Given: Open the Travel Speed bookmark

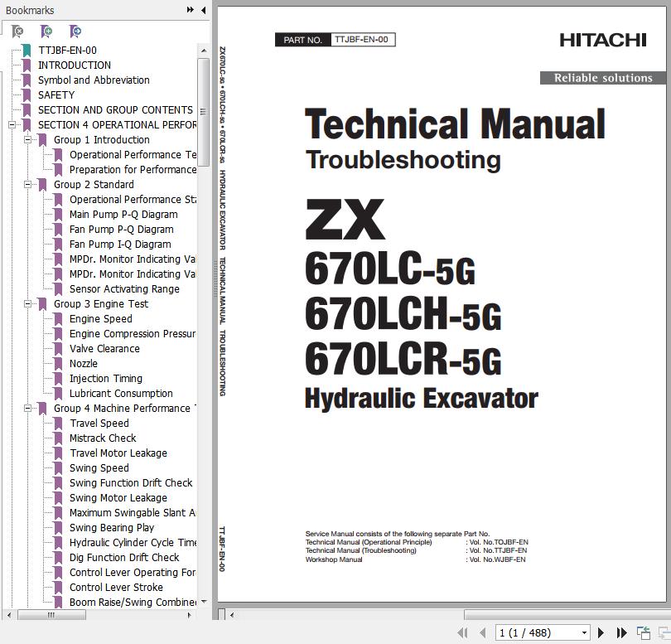Looking at the screenshot, I should point(99,424).
